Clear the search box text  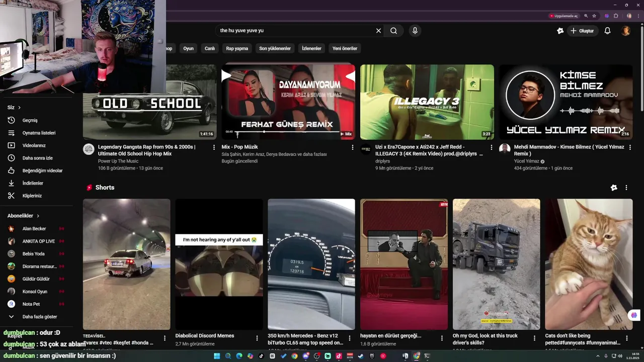(x=378, y=31)
